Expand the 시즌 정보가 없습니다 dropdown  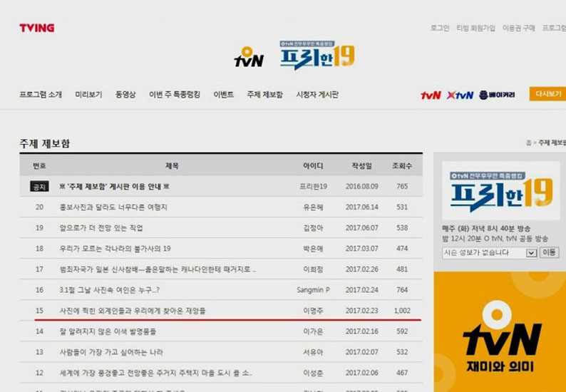pos(531,252)
